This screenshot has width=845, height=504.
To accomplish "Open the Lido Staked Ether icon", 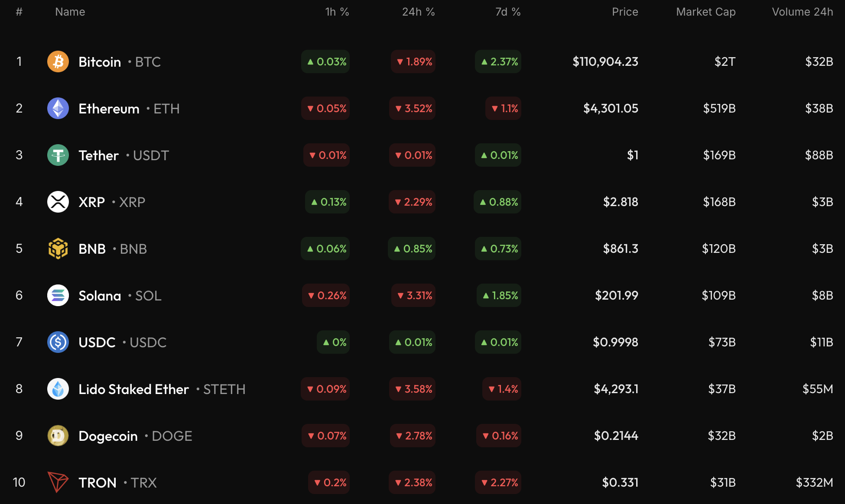I will (58, 389).
